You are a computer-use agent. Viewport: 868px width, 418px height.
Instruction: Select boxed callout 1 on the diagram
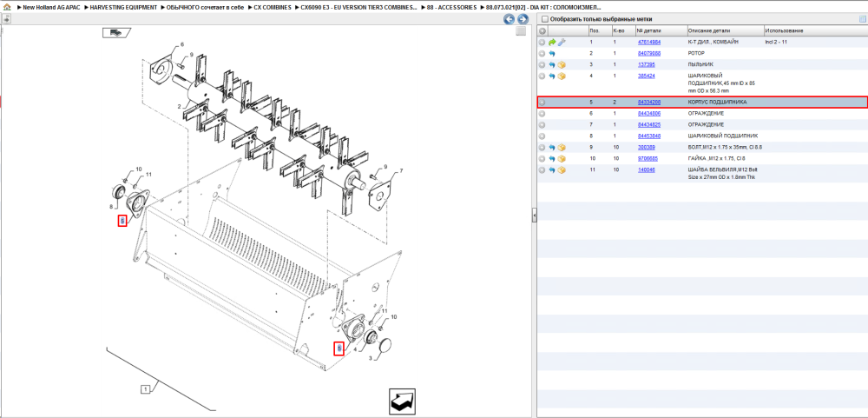(145, 389)
